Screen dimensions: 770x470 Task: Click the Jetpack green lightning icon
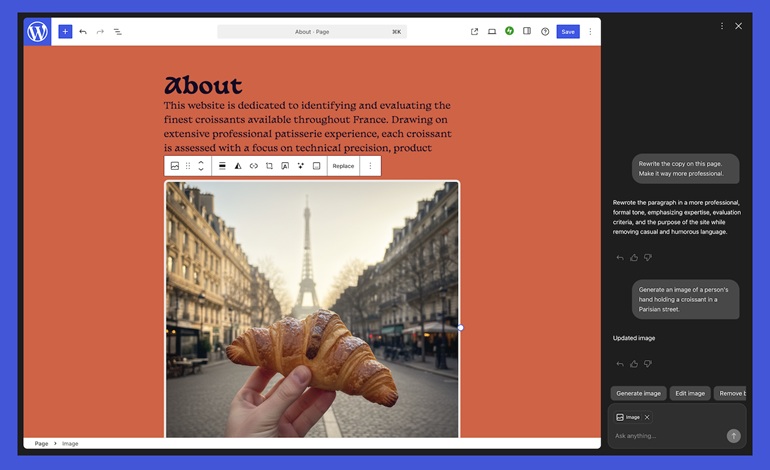[509, 32]
